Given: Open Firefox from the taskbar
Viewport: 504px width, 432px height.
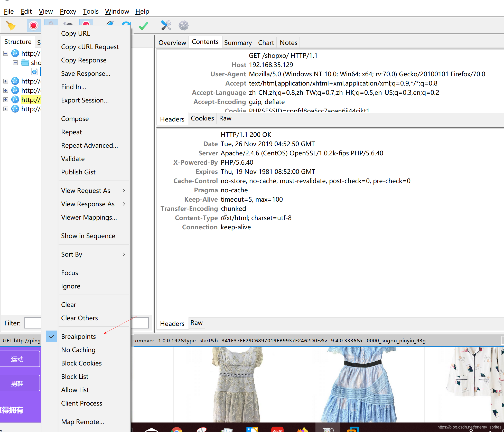Looking at the screenshot, I should (303, 429).
